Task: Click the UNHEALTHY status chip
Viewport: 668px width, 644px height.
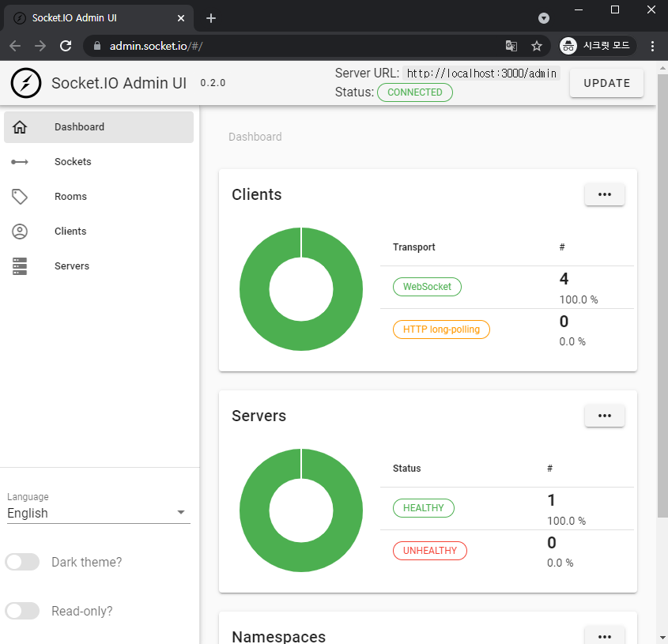Action: 430,551
